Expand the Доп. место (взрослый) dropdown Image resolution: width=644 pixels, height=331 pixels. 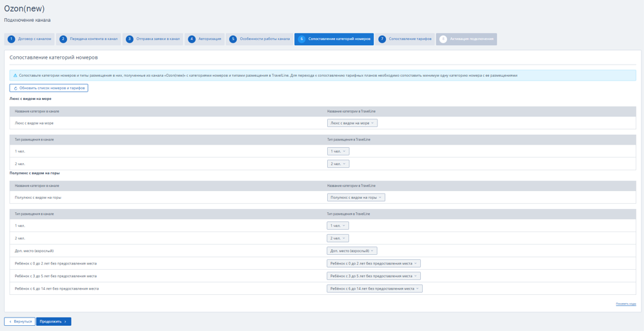pyautogui.click(x=352, y=251)
